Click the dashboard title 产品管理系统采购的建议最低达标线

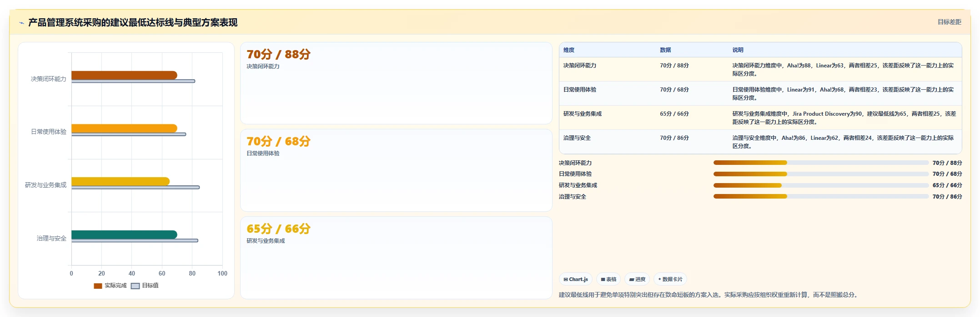click(x=133, y=23)
